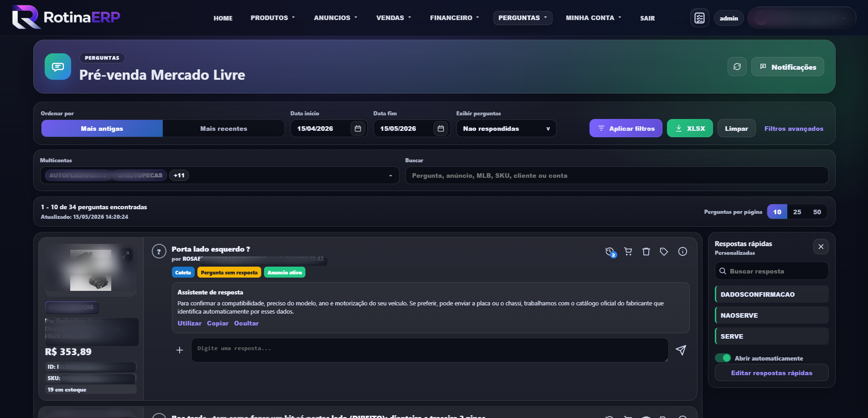
Task: Click the shopping cart icon on Porta lado esquerdo question
Action: [628, 252]
